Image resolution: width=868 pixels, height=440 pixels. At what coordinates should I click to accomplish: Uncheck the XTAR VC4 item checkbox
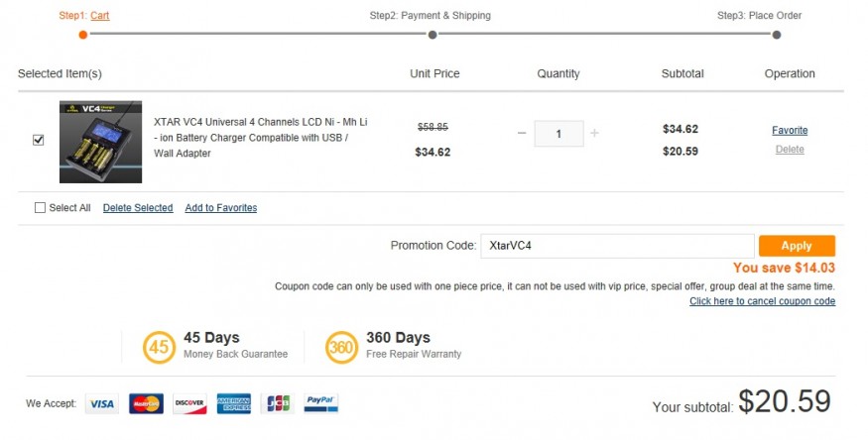point(39,140)
